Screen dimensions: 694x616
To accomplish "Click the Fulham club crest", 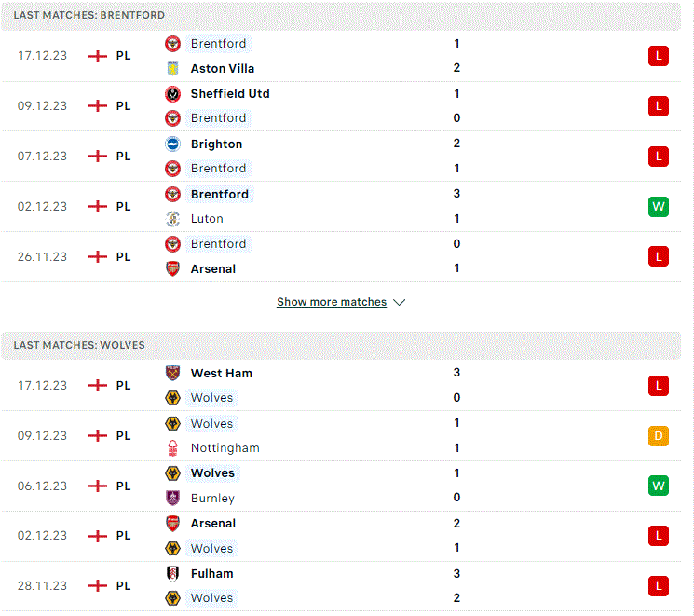I will point(172,573).
